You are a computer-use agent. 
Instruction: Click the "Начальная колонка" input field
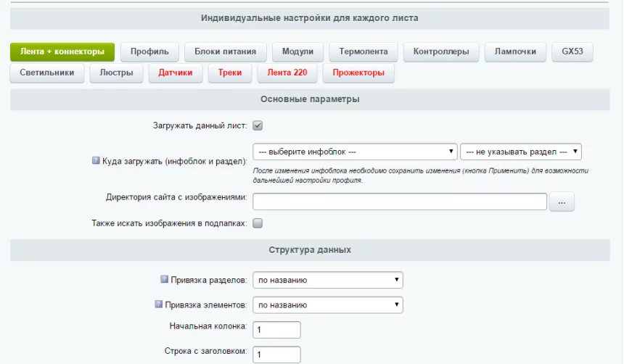[x=276, y=330]
